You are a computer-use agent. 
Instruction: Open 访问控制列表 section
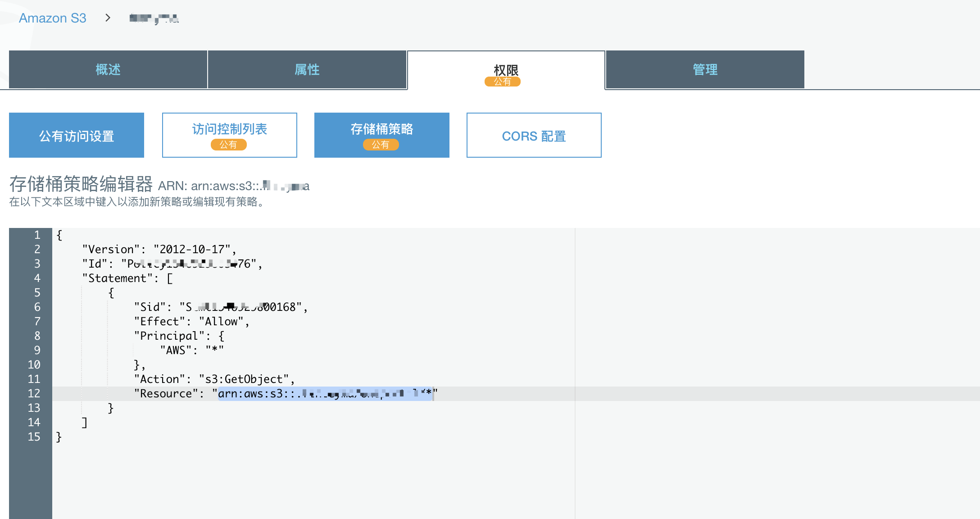pos(229,129)
